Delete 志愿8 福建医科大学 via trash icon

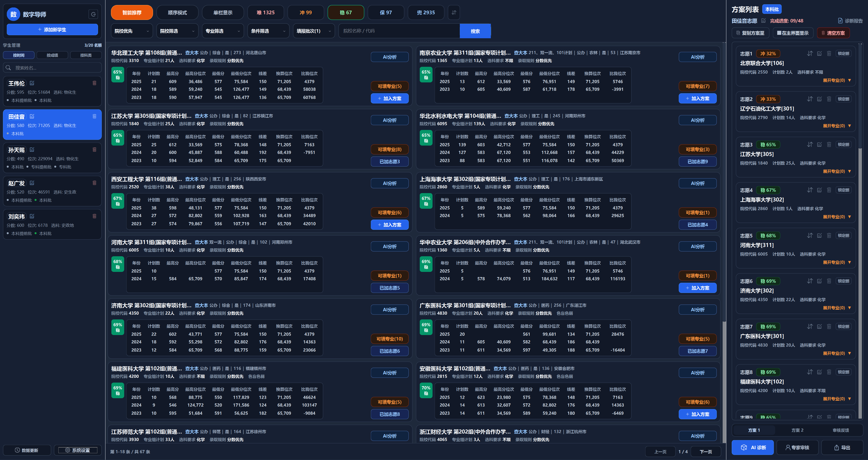pos(829,372)
